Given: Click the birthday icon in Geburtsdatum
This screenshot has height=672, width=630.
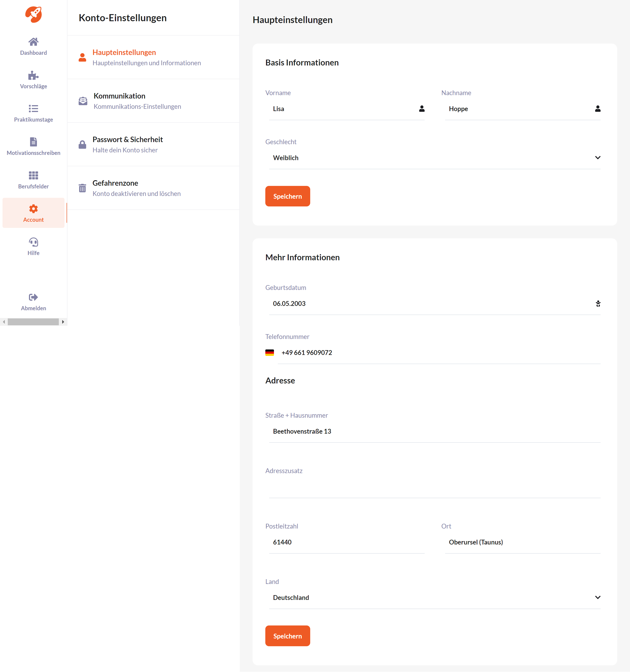Looking at the screenshot, I should [x=598, y=304].
